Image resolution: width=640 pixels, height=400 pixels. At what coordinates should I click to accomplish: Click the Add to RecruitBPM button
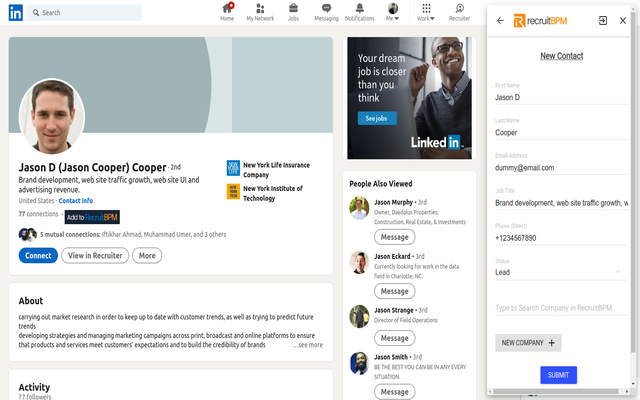[x=92, y=217]
